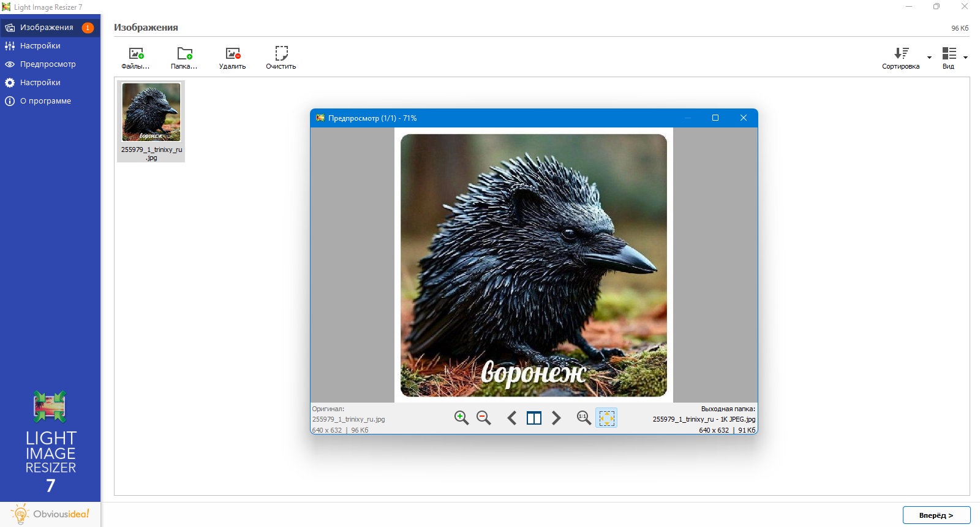The image size is (980, 527).
Task: Expand the Сортировка dropdown arrow
Action: pyautogui.click(x=929, y=58)
